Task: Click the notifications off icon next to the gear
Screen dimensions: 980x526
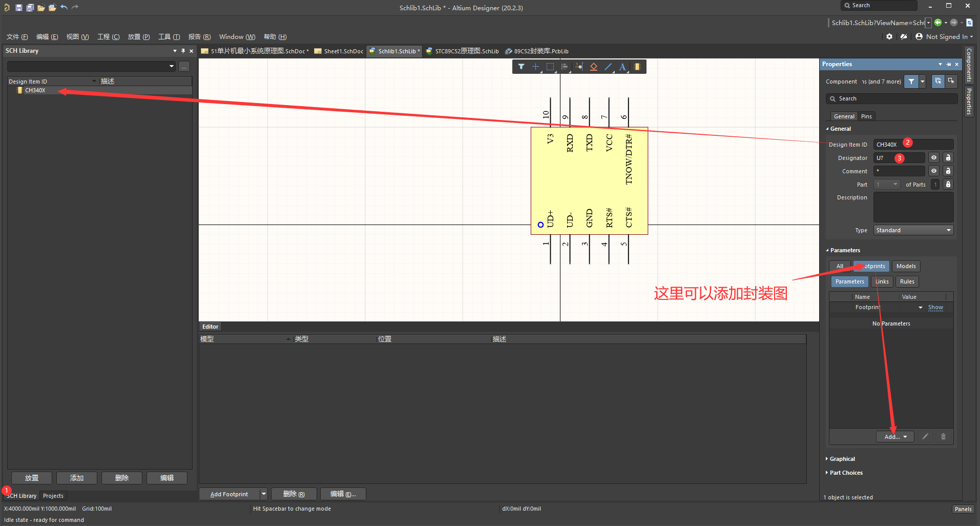Action: [904, 36]
